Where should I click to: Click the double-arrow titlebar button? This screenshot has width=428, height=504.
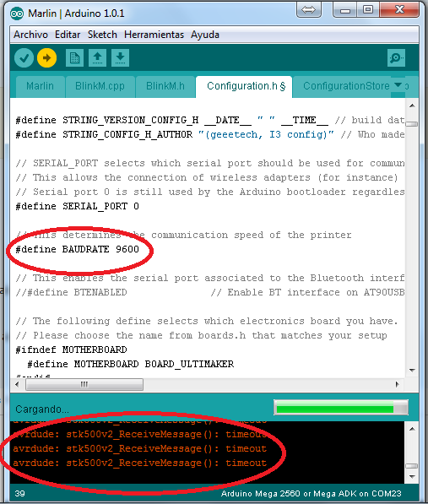pyautogui.click(x=308, y=10)
